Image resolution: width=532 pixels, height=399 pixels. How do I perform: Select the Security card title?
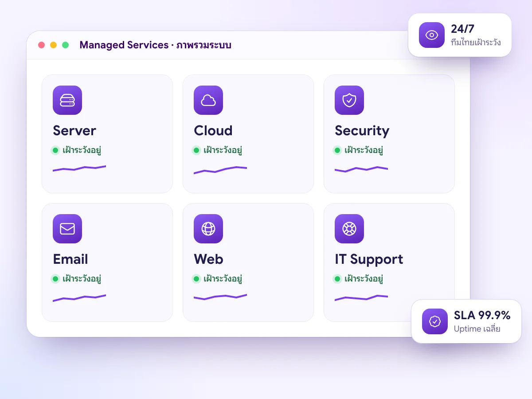(x=362, y=131)
